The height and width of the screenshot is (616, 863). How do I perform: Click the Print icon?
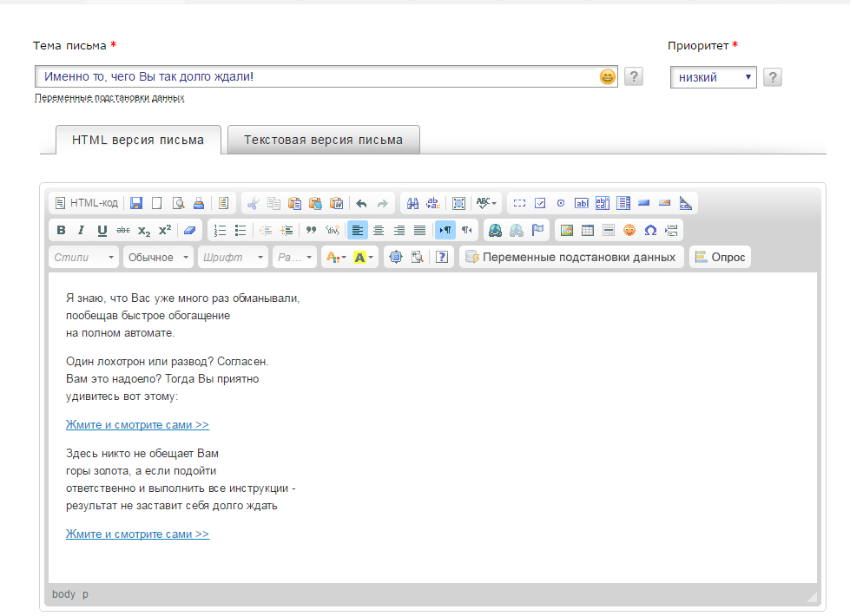click(199, 204)
